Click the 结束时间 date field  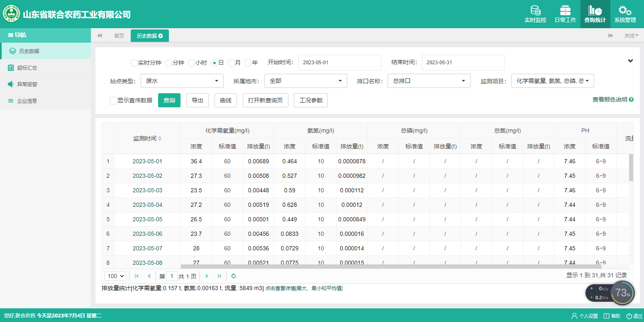pyautogui.click(x=463, y=63)
